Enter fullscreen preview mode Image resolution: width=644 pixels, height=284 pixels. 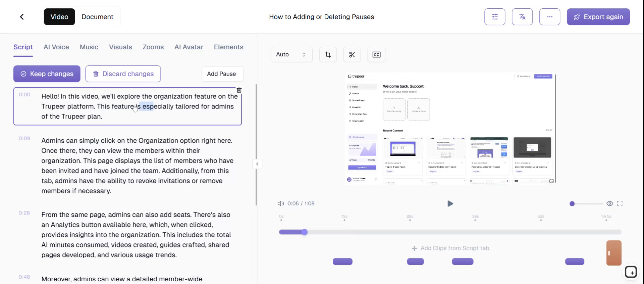pyautogui.click(x=620, y=203)
